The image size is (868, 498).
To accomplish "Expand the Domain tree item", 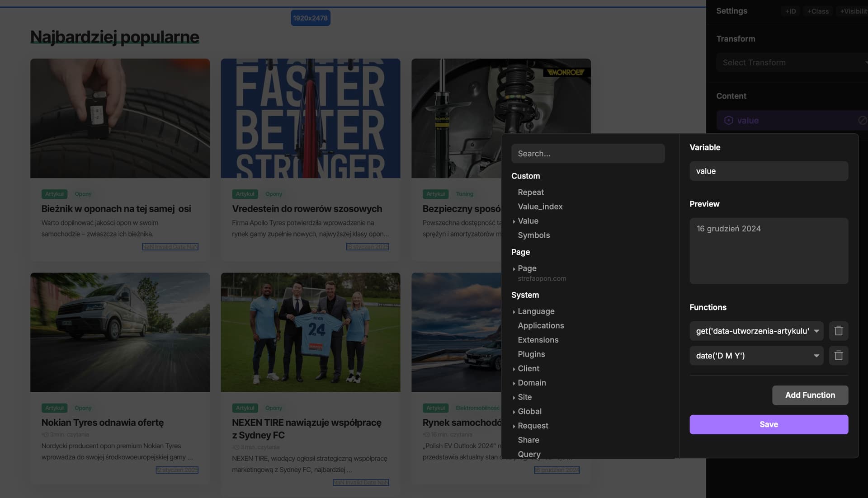I will pos(514,383).
